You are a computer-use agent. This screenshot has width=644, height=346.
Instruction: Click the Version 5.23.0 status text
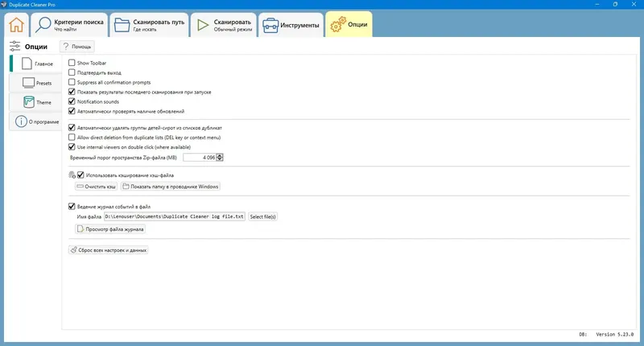click(615, 335)
